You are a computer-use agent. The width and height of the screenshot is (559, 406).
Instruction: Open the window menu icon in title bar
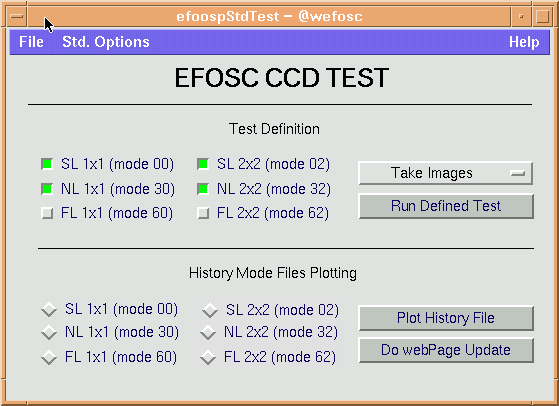pyautogui.click(x=17, y=16)
